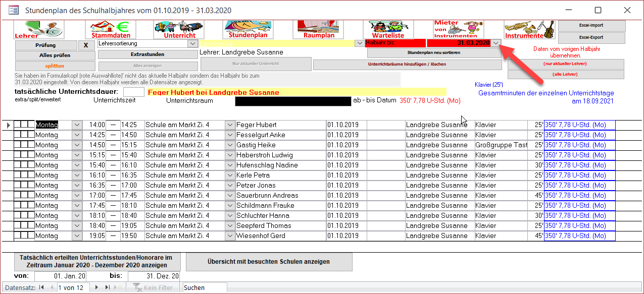Tick the first checkbox in Feger Hubert row
The width and height of the screenshot is (644, 294).
point(17,125)
